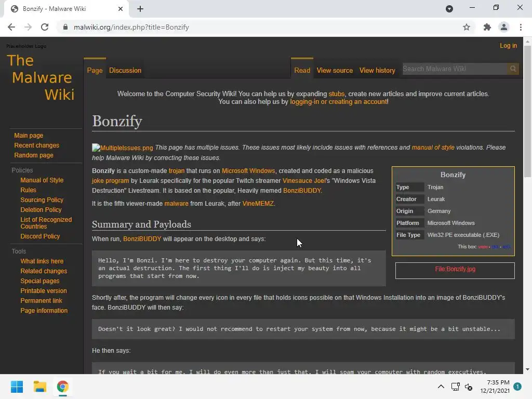
Task: Open the Discord Policy link
Action: coord(40,236)
